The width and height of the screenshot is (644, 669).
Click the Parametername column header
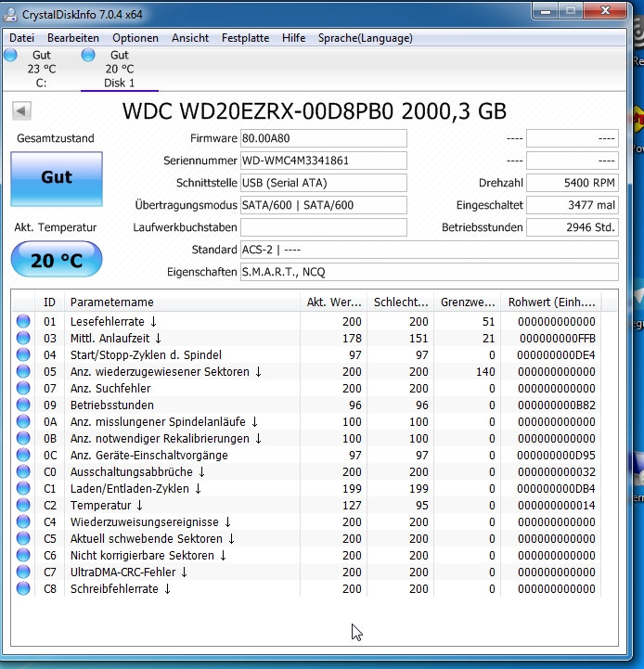point(182,302)
